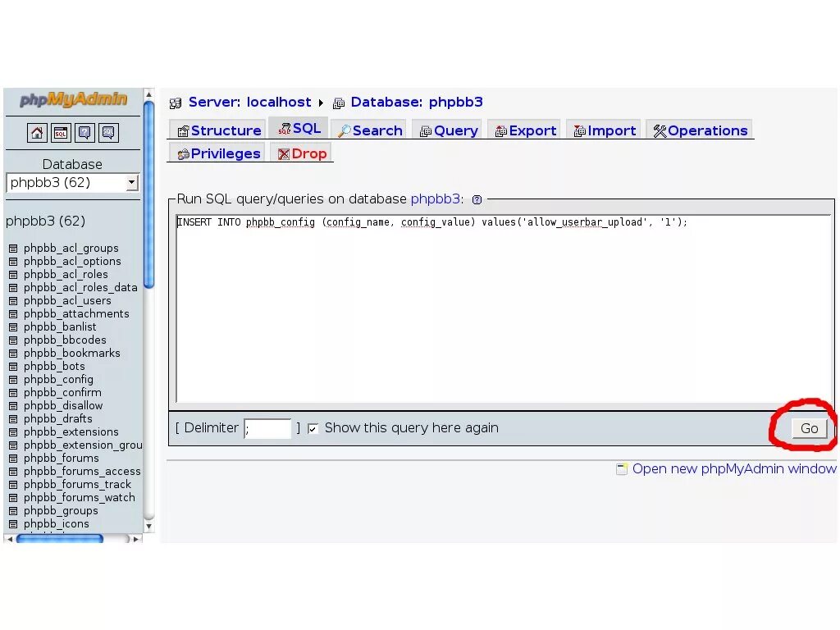Browse table icon for phpbb_bookmarks
The height and width of the screenshot is (630, 840).
(x=13, y=354)
